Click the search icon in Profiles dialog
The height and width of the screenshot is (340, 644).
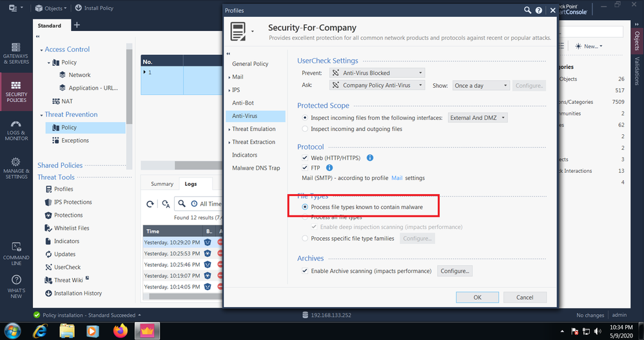click(528, 10)
